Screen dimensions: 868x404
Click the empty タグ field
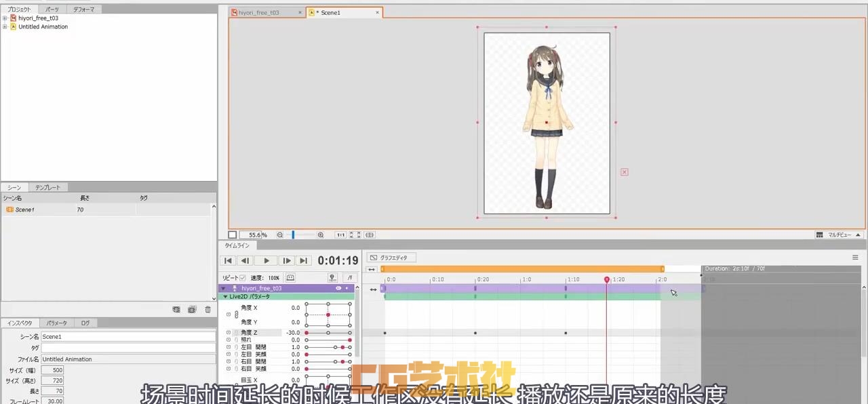click(x=128, y=348)
